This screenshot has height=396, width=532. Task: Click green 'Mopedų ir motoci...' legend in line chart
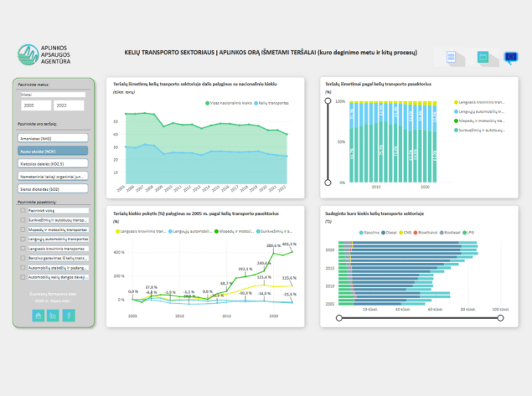tap(234, 231)
